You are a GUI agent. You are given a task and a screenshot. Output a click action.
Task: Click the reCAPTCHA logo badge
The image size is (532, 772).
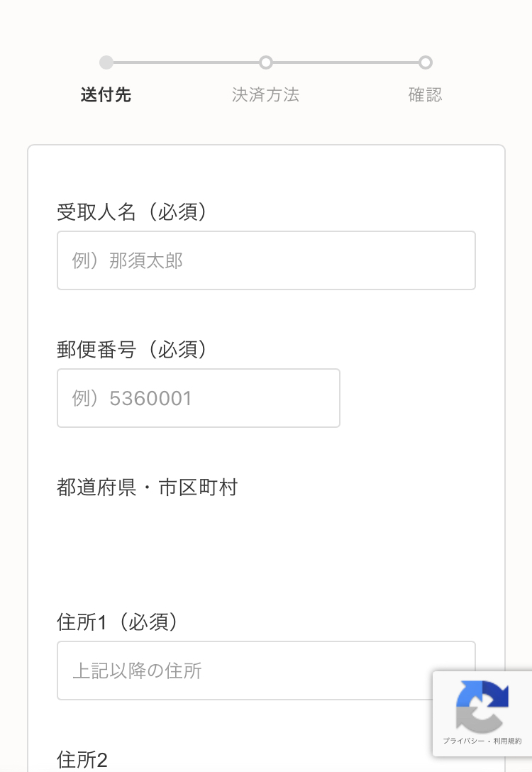482,706
